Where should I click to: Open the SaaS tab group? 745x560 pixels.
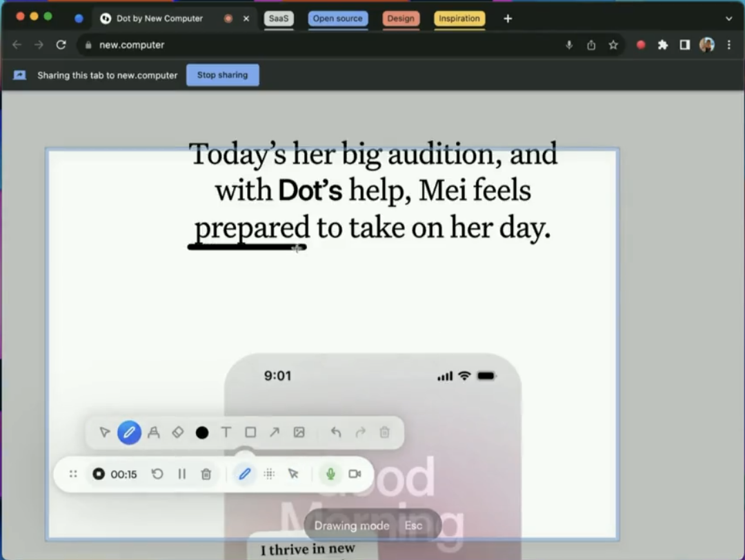click(x=279, y=19)
